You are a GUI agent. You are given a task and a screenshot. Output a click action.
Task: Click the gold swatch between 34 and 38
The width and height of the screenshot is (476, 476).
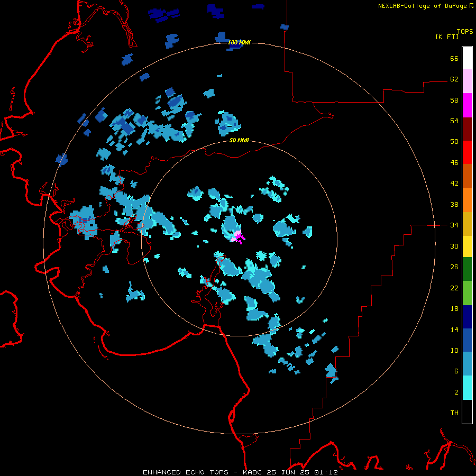(x=467, y=224)
